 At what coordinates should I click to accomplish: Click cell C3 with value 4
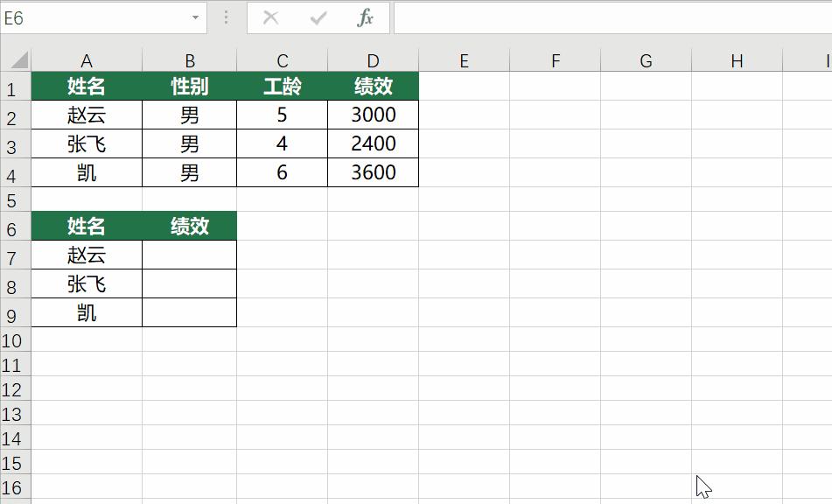point(283,143)
